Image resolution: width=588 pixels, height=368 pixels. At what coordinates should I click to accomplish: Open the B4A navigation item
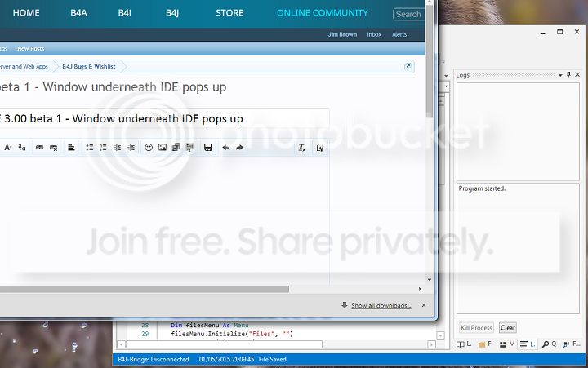[x=78, y=13]
